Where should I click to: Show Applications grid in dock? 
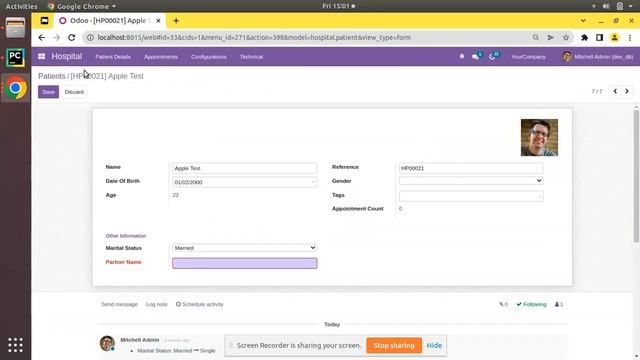click(16, 345)
